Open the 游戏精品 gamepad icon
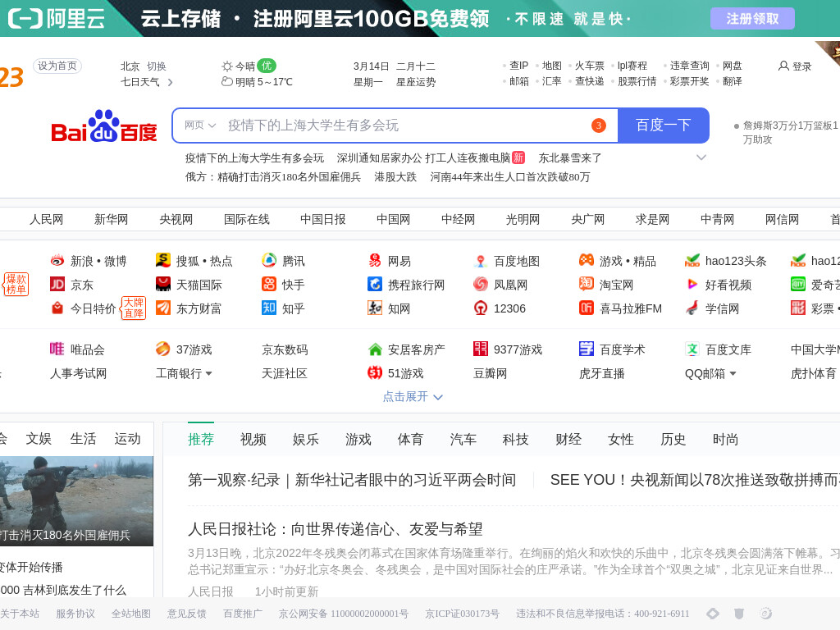 point(586,260)
